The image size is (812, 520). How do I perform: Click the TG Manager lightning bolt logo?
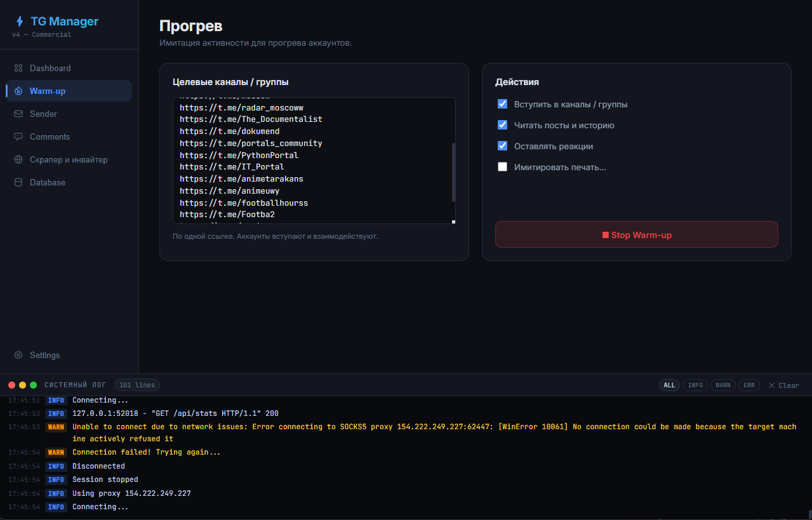click(20, 22)
